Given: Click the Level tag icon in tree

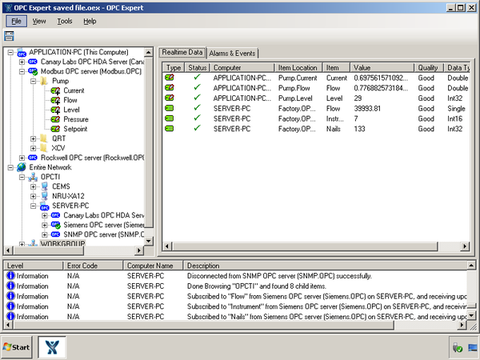Looking at the screenshot, I should click(55, 110).
